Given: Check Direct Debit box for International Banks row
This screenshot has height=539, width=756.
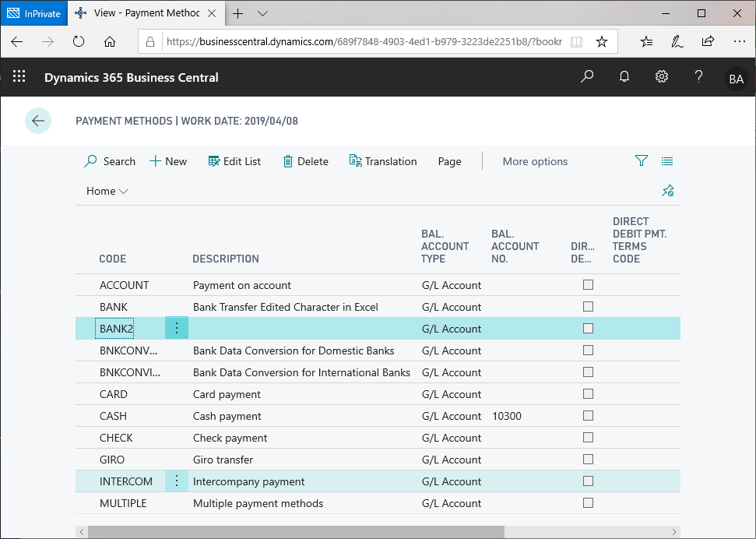Looking at the screenshot, I should (x=588, y=372).
